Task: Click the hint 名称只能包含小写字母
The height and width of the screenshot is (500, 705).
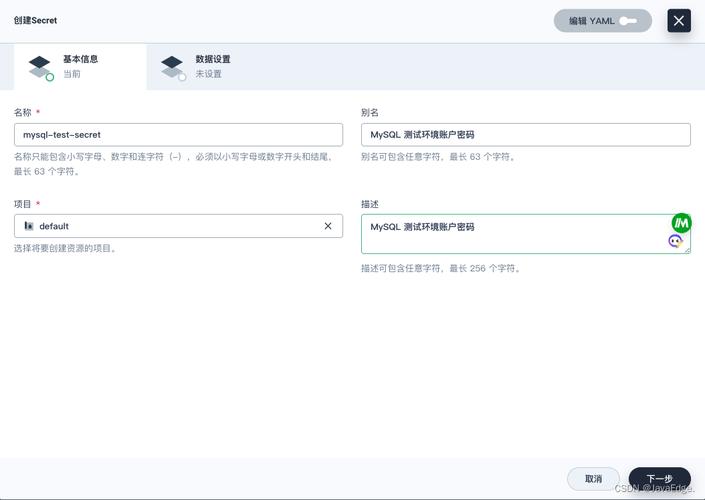Action: point(174,164)
